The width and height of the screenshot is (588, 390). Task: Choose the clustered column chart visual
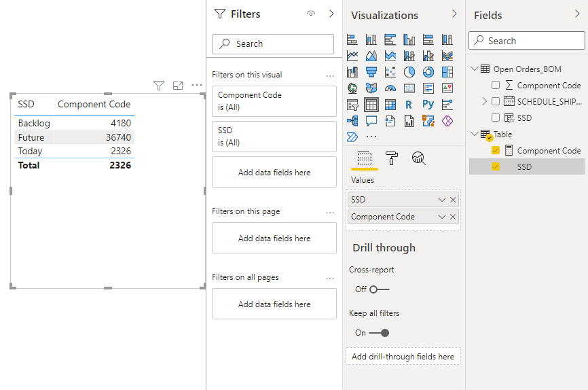pyautogui.click(x=409, y=39)
